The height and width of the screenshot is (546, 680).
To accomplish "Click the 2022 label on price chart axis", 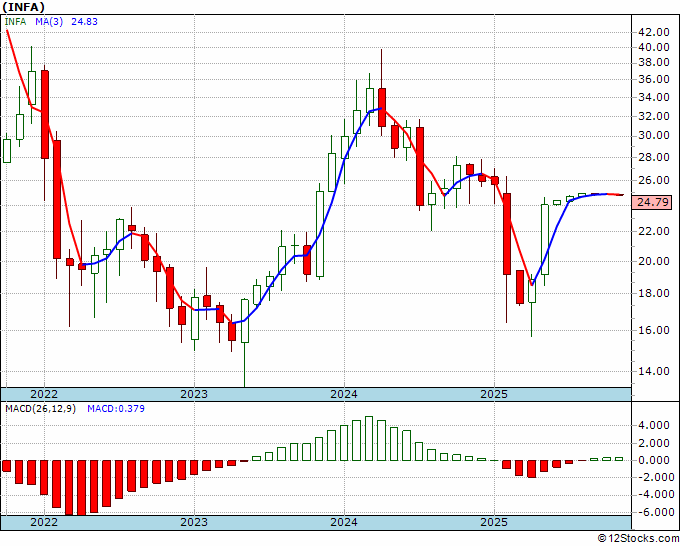I will click(x=44, y=394).
